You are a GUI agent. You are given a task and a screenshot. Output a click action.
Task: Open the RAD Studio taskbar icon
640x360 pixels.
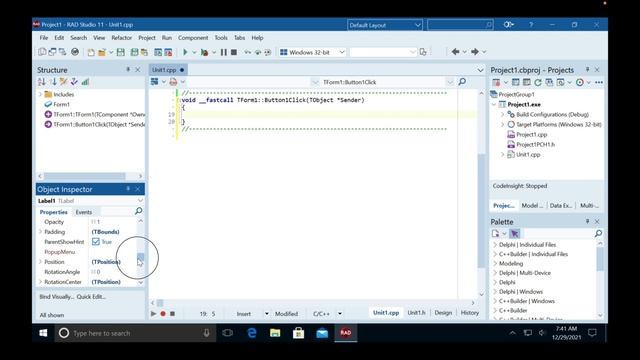(346, 333)
